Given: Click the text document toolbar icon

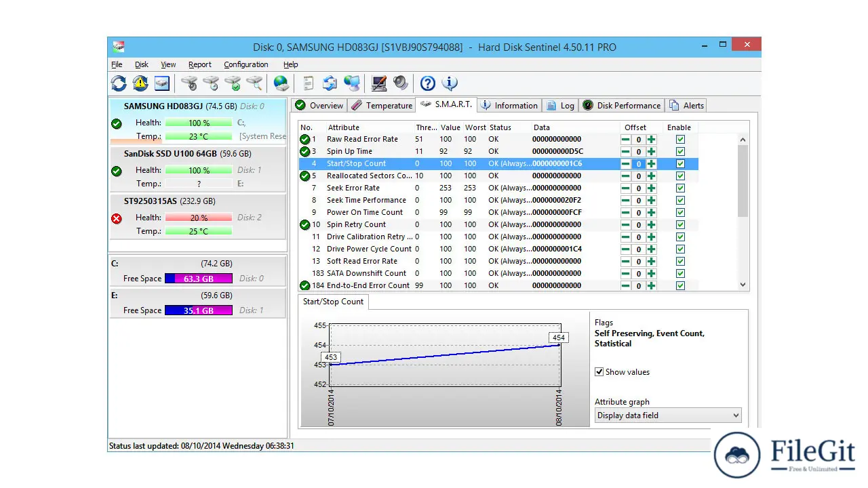Looking at the screenshot, I should coord(309,83).
